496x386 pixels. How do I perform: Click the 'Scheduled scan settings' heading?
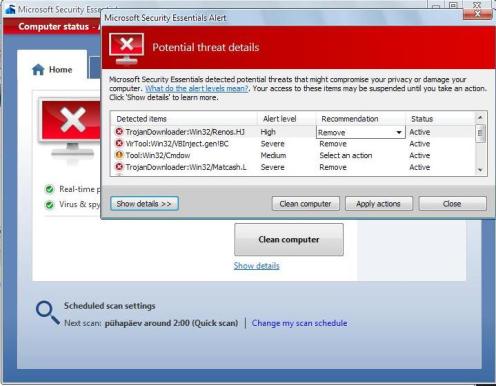[110, 306]
